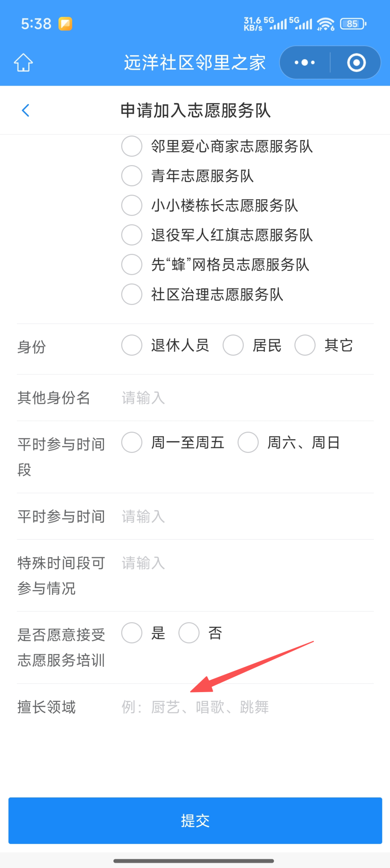Select 邻里爱心商家志愿服务队 radio option

132,146
